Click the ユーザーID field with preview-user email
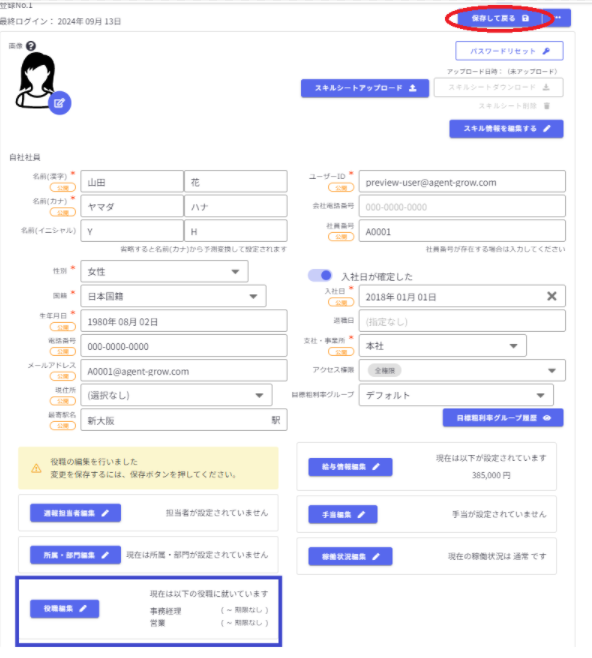Viewport: 592px width, 658px height. pyautogui.click(x=462, y=182)
